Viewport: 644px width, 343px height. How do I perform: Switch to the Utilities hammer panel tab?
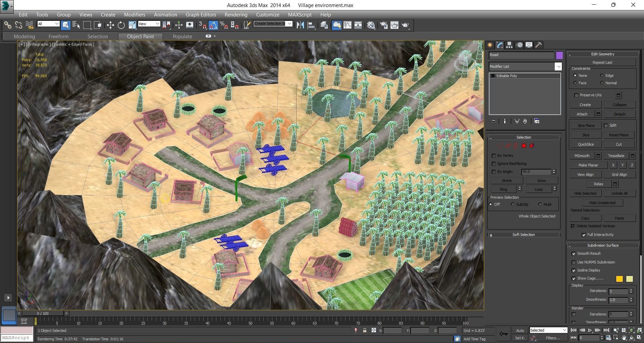(x=539, y=45)
